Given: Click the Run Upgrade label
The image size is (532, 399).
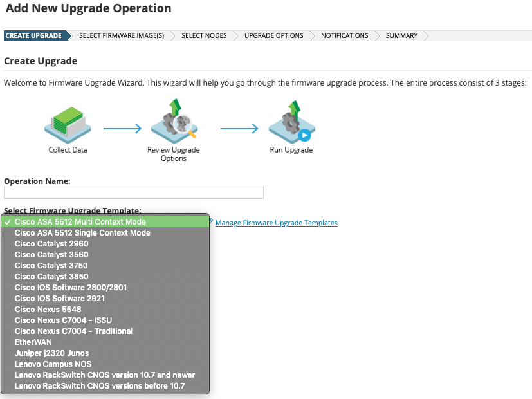Looking at the screenshot, I should pyautogui.click(x=291, y=150).
